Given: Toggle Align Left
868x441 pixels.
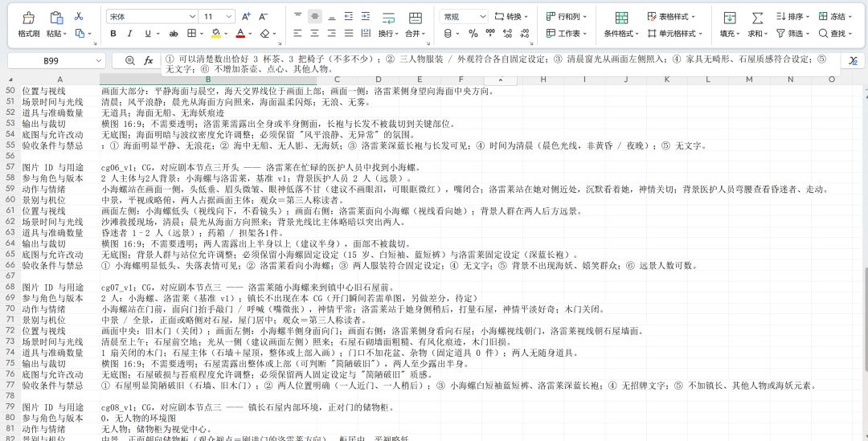Looking at the screenshot, I should (298, 34).
